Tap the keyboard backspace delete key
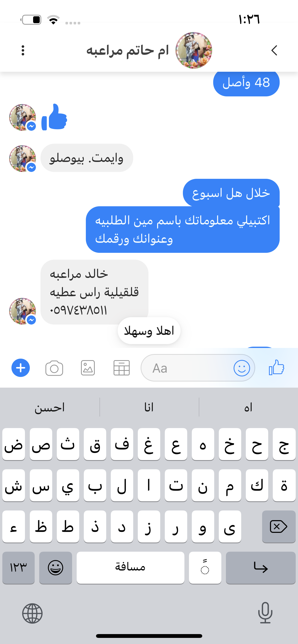 pos(279,527)
